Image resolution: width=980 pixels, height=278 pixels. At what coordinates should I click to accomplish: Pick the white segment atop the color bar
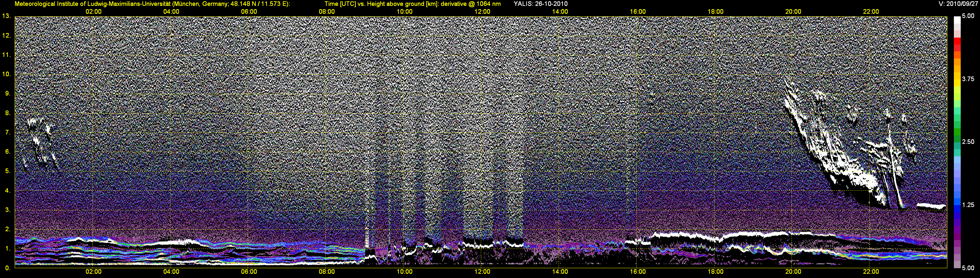click(x=957, y=20)
